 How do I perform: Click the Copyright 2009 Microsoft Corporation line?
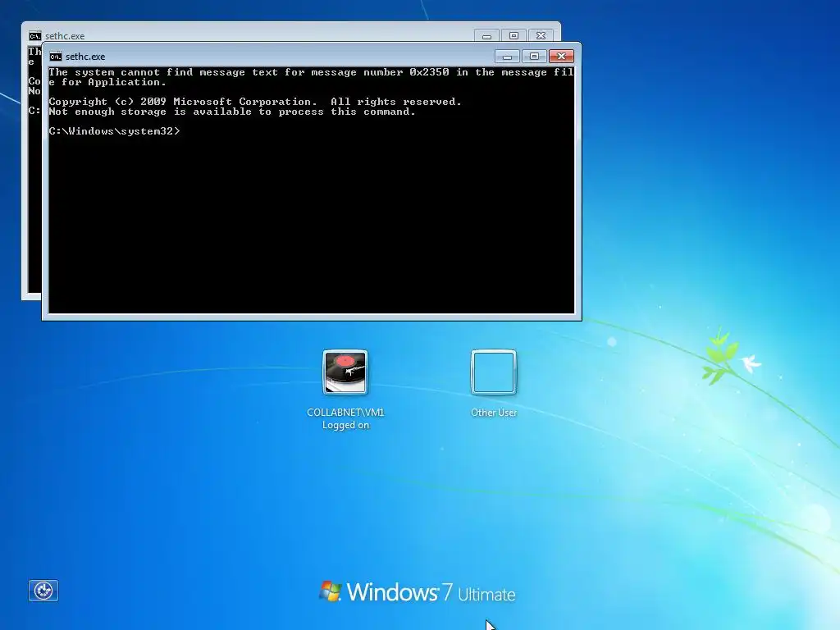[x=255, y=102]
